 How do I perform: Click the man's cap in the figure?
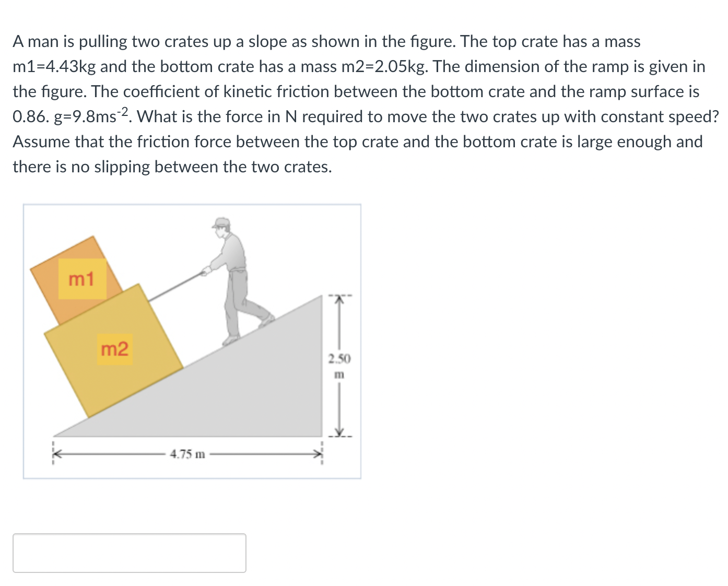[221, 224]
